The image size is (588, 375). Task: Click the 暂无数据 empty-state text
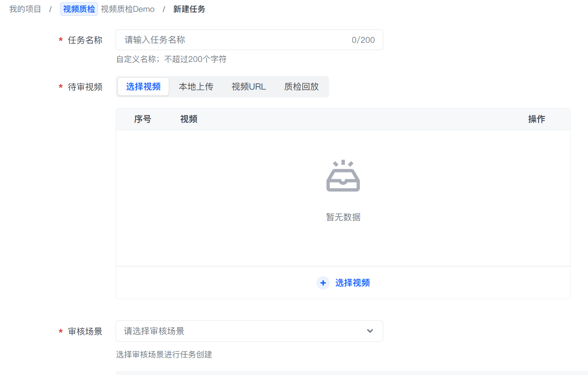coord(343,217)
